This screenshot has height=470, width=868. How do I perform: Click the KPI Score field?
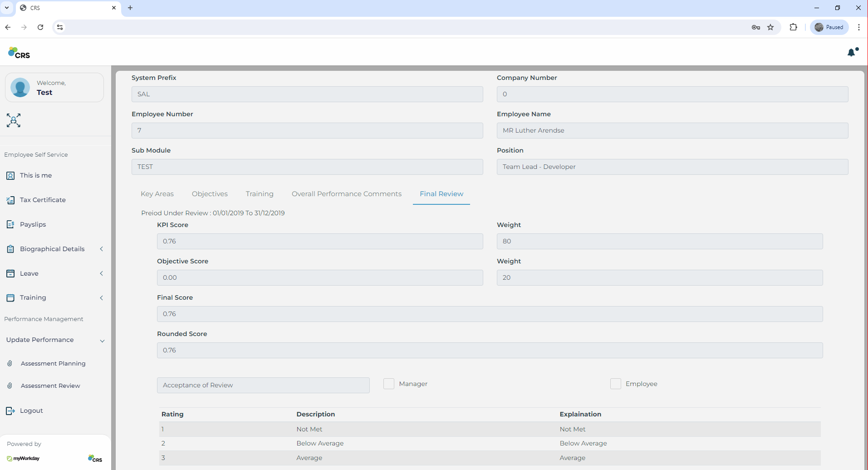point(320,241)
